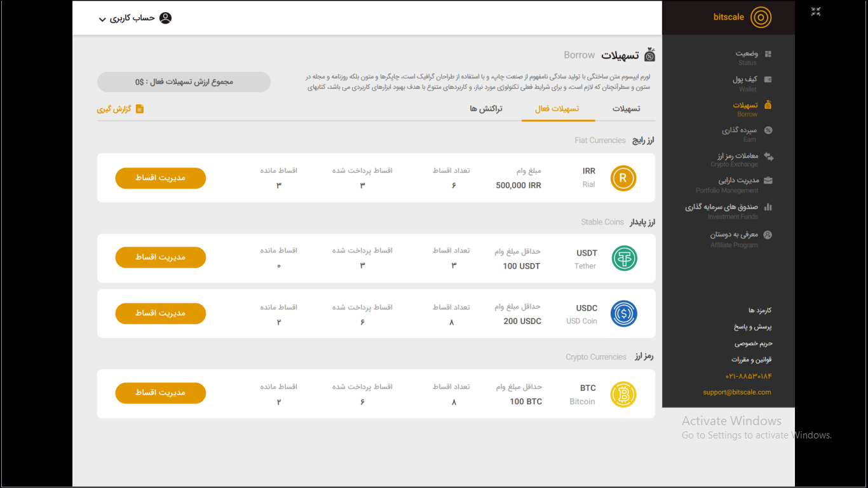Exit fullscreen using the collapse arrows icon
Screen dimensions: 868x488
point(816,11)
